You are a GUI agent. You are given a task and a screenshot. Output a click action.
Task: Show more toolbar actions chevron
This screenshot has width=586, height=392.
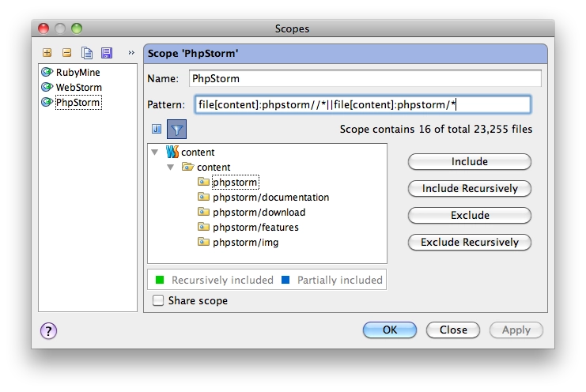(131, 53)
